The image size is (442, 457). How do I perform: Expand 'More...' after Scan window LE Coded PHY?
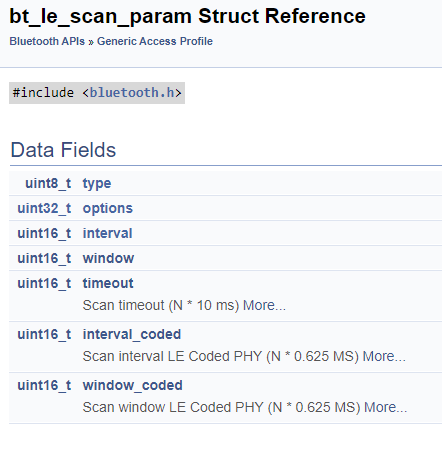386,407
